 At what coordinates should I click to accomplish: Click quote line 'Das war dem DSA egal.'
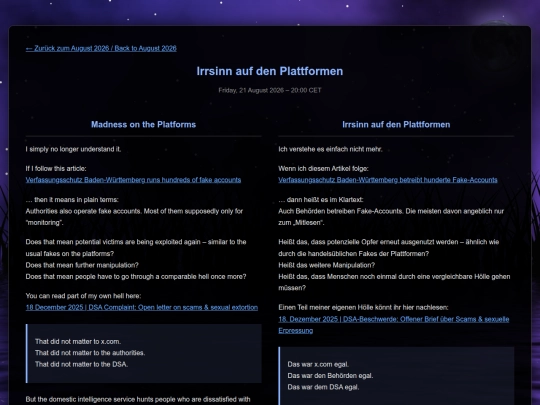tap(323, 387)
